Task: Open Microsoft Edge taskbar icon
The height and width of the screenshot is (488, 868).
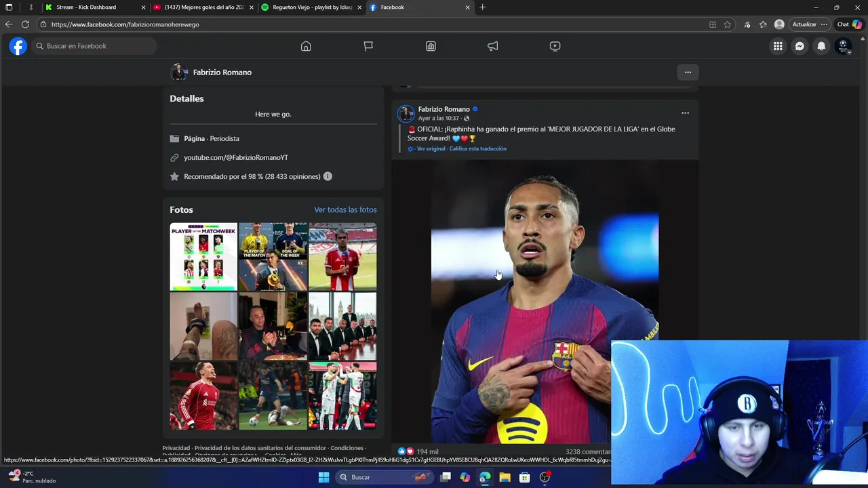Action: pos(485,477)
